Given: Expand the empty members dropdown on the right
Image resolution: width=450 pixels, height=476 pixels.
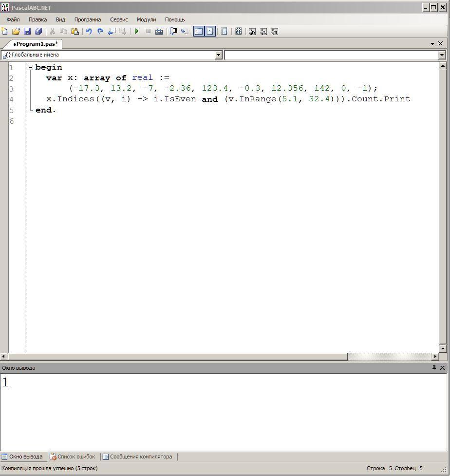Looking at the screenshot, I should (442, 55).
